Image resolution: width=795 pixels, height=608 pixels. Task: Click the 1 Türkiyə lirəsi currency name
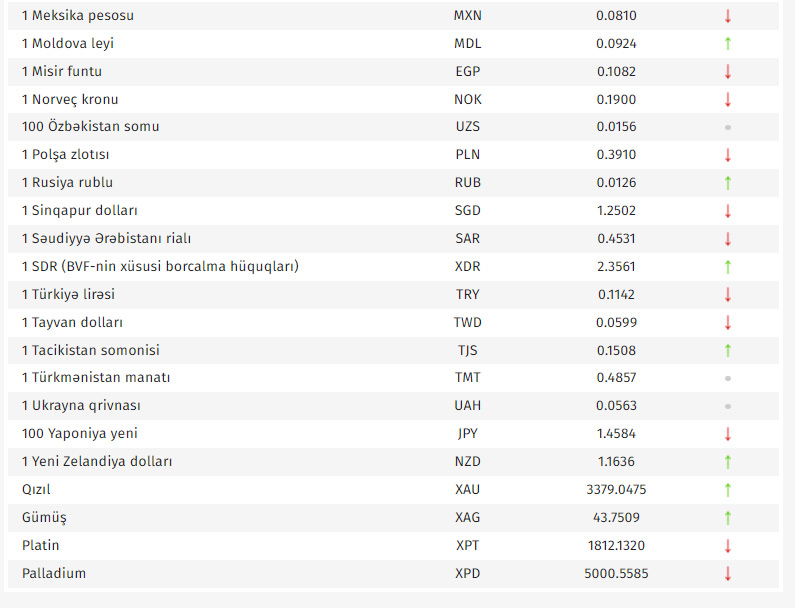[68, 295]
